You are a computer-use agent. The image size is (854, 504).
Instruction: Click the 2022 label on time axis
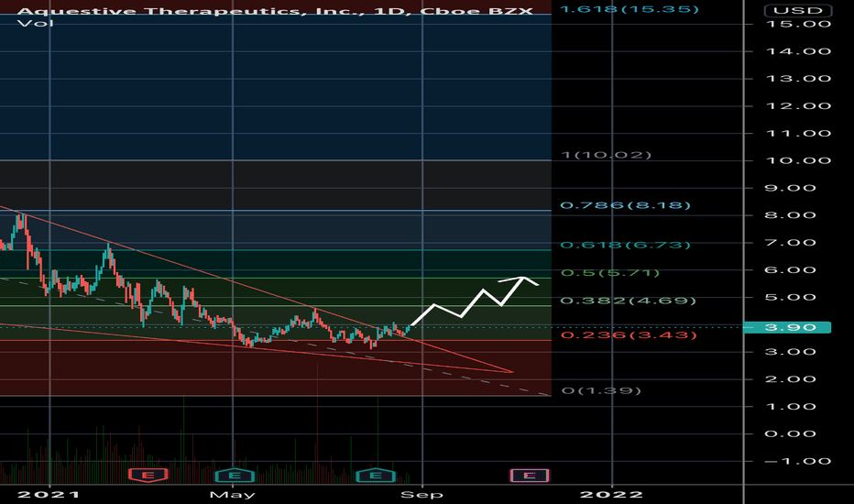(x=611, y=495)
